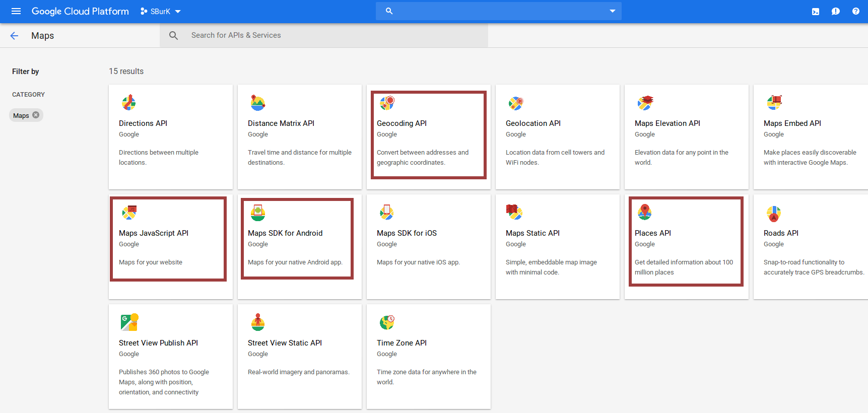Click the Maps Elevation API icon
The height and width of the screenshot is (413, 868).
[x=645, y=103]
